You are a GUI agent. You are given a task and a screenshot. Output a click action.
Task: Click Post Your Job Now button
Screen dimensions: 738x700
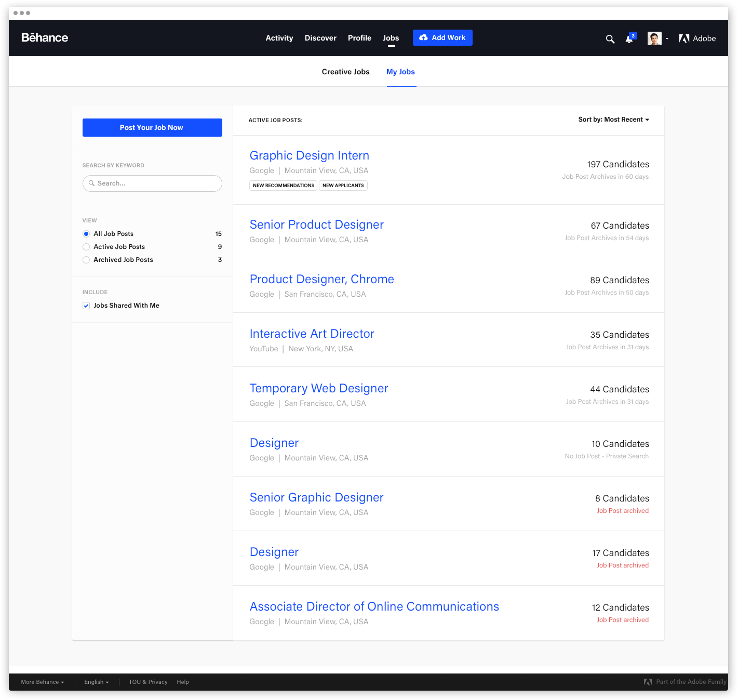[x=152, y=128]
